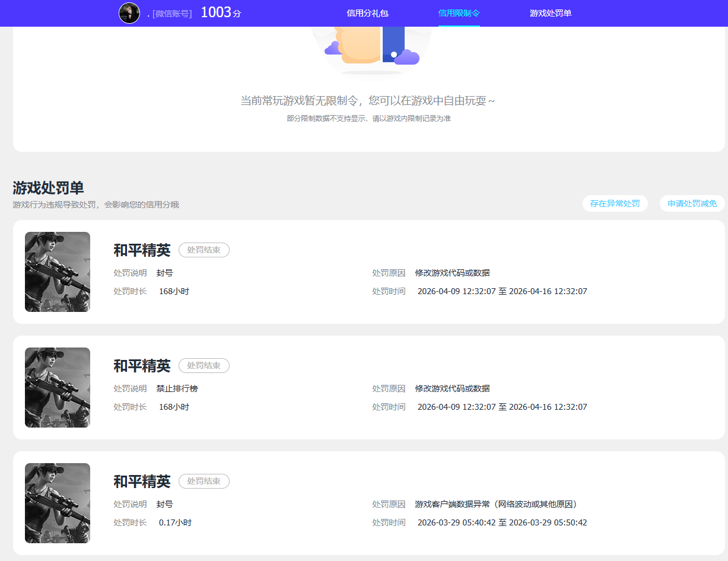Click the 和平精英 title on the 禁止排行榜 card

pyautogui.click(x=142, y=366)
